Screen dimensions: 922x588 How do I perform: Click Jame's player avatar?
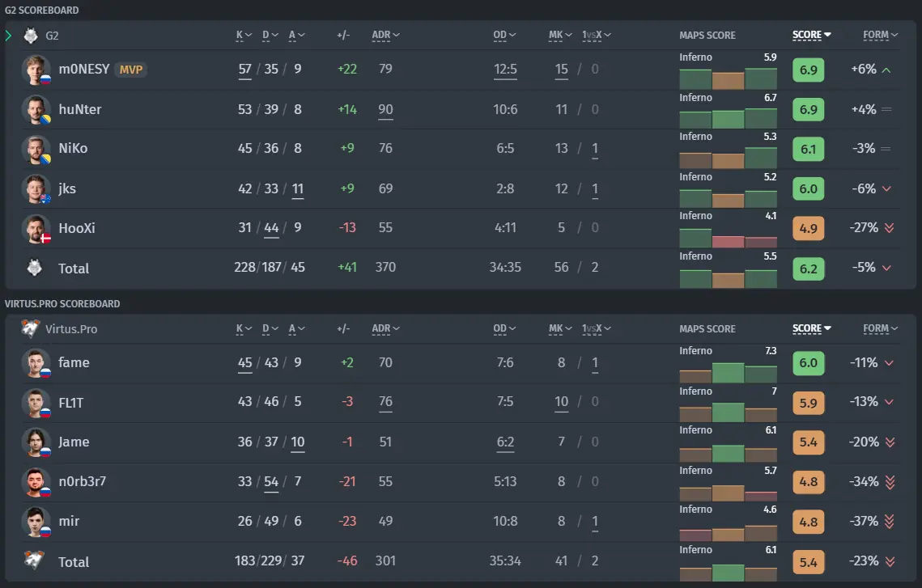(x=36, y=442)
